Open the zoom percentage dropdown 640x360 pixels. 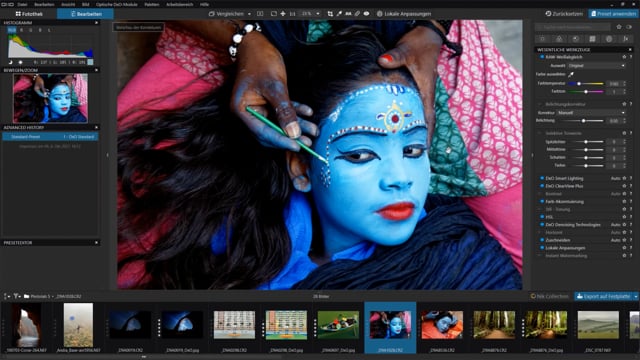[x=318, y=14]
